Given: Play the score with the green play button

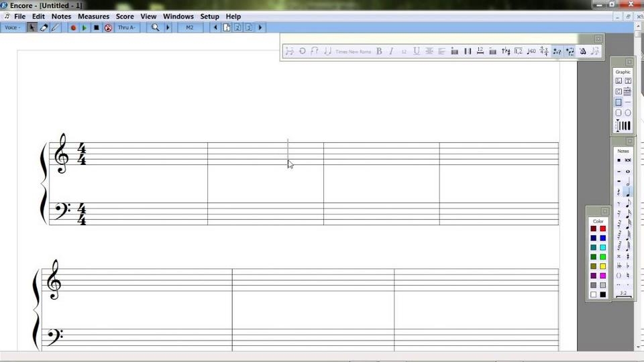Looking at the screenshot, I should [x=85, y=27].
